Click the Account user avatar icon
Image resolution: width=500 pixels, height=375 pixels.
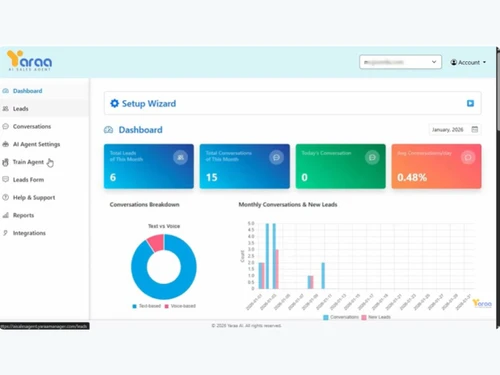[454, 62]
